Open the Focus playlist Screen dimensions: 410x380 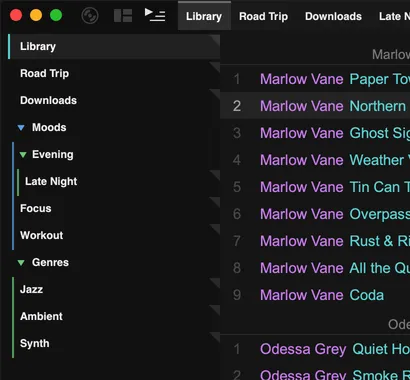(116, 209)
